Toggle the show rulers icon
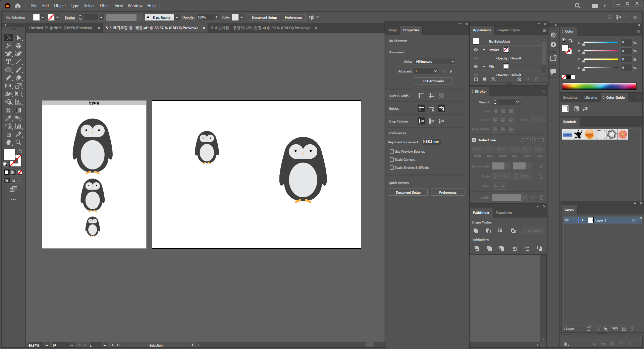Viewport: 644px width, 349px height. pos(421,96)
